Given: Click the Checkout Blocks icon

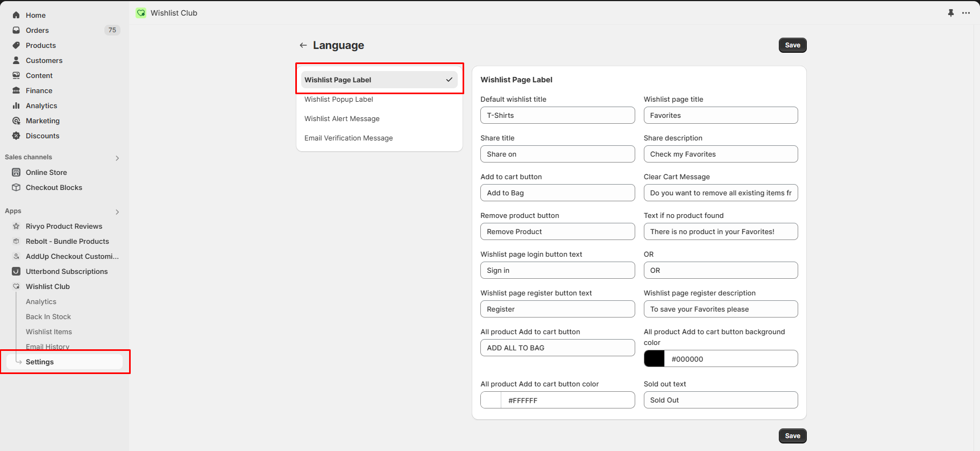Looking at the screenshot, I should click(16, 187).
